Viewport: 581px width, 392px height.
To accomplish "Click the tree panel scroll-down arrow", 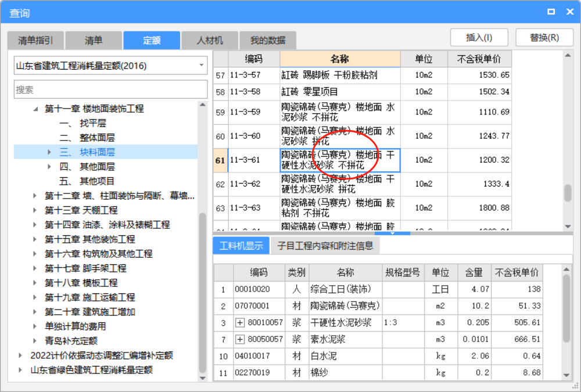I will pyautogui.click(x=202, y=378).
